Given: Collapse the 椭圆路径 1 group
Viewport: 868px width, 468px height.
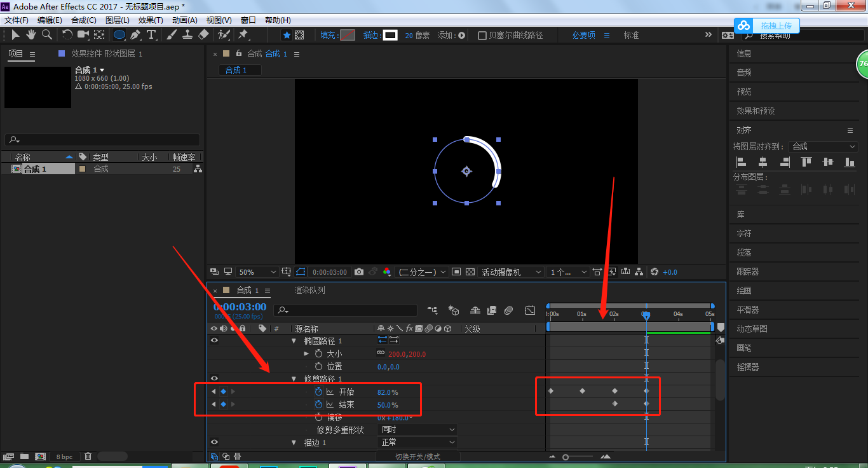Looking at the screenshot, I should (x=294, y=341).
